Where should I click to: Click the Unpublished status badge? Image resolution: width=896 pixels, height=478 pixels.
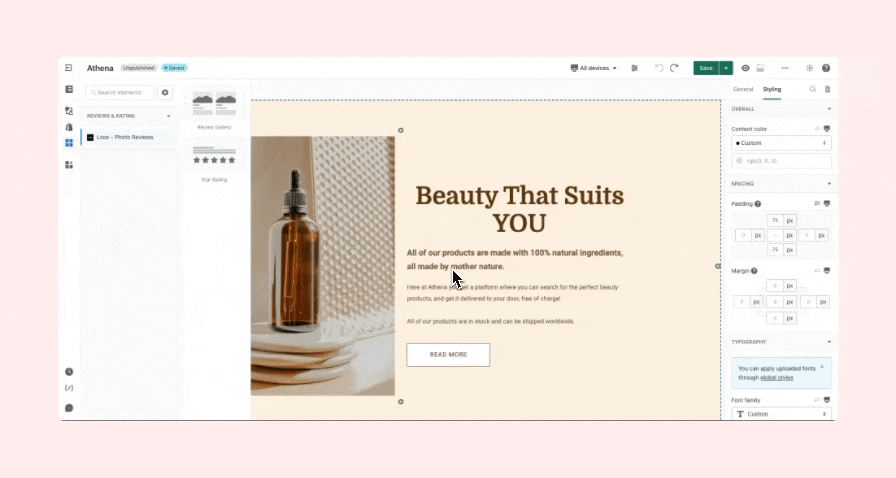click(138, 68)
